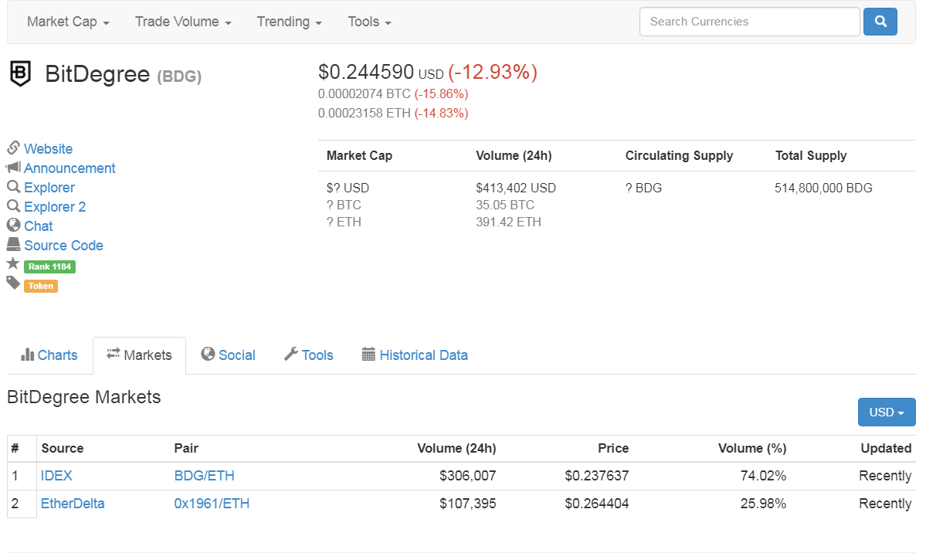Click the magnifier icon beside Explorer
Image resolution: width=926 pixels, height=560 pixels.
[14, 187]
